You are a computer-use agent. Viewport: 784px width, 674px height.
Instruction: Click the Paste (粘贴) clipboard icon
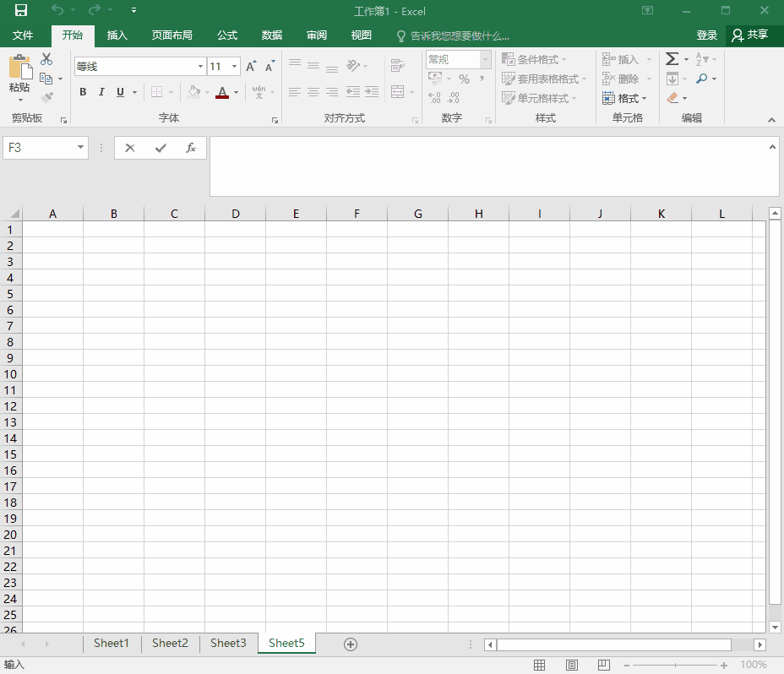20,68
